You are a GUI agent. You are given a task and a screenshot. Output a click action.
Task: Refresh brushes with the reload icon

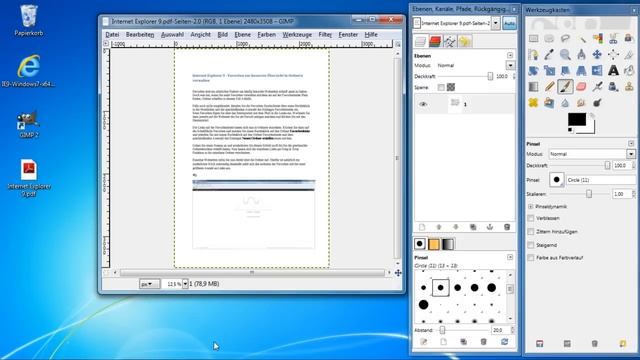(x=504, y=342)
